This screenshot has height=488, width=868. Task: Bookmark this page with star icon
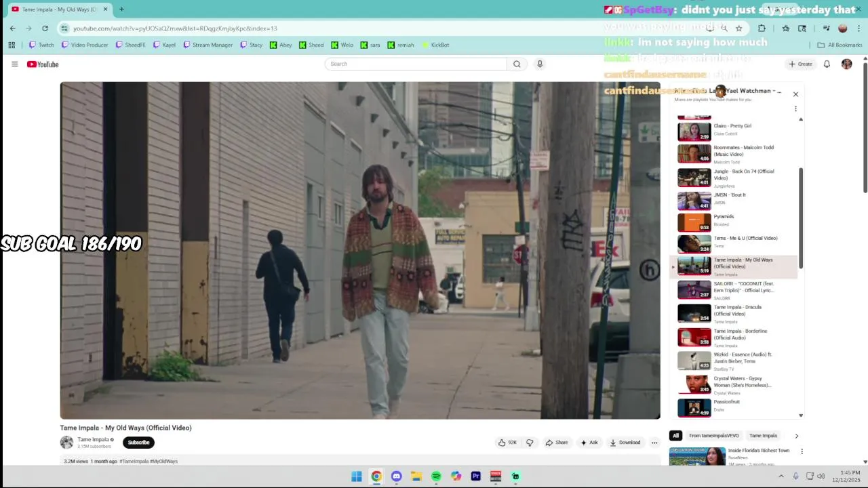click(x=738, y=28)
